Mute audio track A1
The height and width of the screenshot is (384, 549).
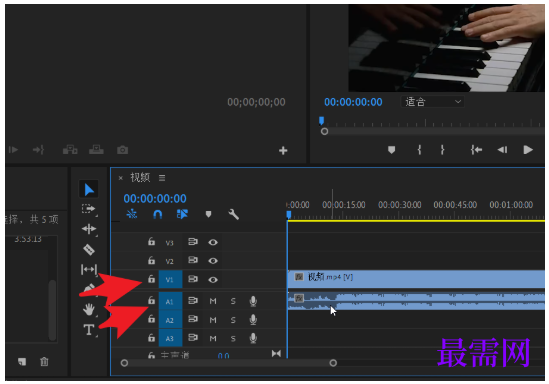click(213, 301)
